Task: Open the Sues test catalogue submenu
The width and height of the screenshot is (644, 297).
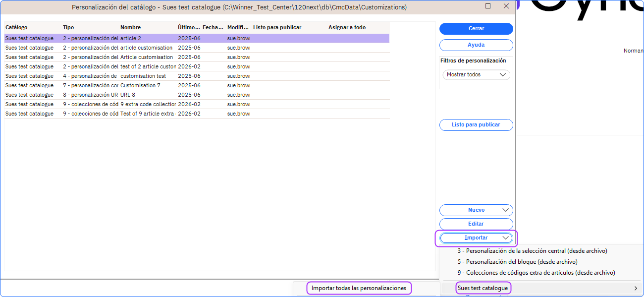Action: click(483, 288)
